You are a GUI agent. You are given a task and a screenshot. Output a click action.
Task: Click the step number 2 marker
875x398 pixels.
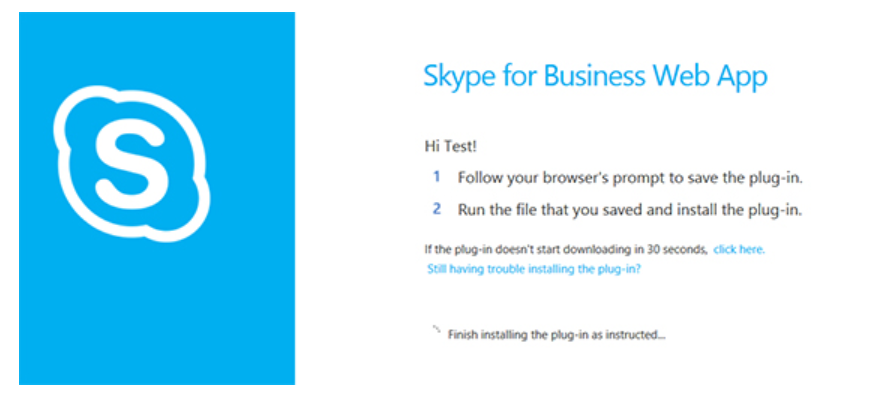click(x=437, y=209)
